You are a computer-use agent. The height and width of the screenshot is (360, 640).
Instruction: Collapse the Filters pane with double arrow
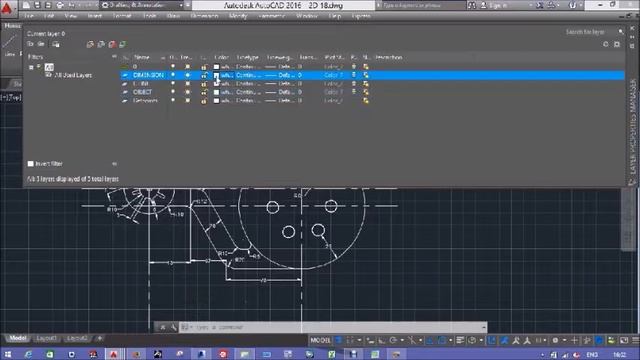click(114, 56)
